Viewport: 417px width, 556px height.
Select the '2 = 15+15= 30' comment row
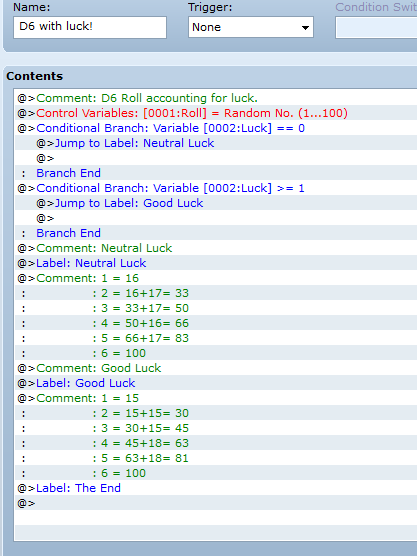pyautogui.click(x=216, y=413)
